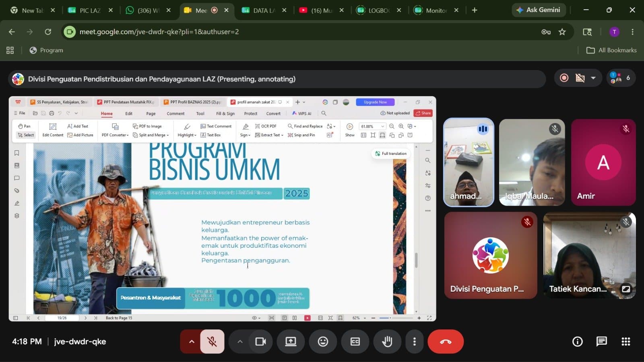Screen dimensions: 644x362
Task: Open bookmark panel in WPS sidebar
Action: (17, 153)
